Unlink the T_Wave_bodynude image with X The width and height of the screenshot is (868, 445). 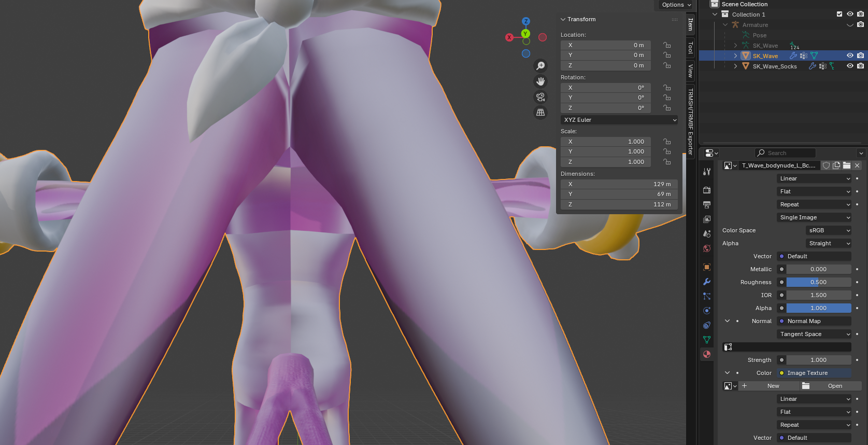pos(857,165)
